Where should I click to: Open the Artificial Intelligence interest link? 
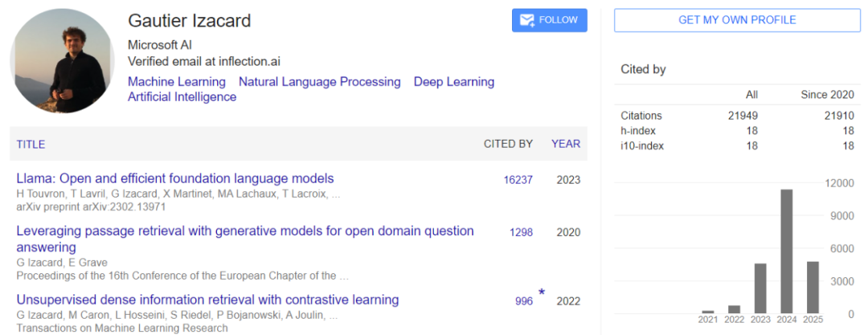(182, 97)
